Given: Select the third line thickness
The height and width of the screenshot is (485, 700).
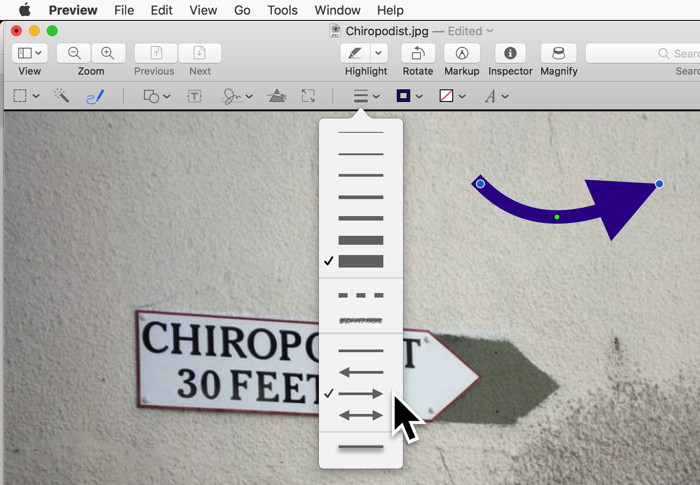Looking at the screenshot, I should coord(361,175).
